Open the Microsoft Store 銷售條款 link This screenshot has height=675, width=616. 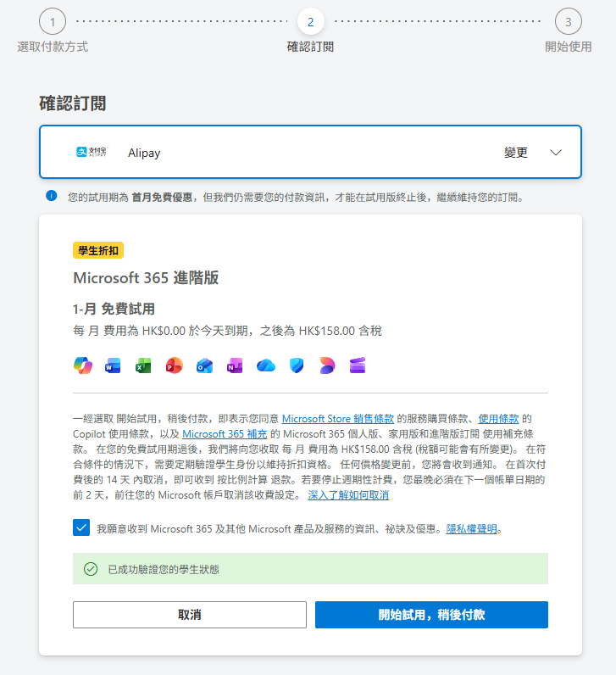pyautogui.click(x=338, y=418)
